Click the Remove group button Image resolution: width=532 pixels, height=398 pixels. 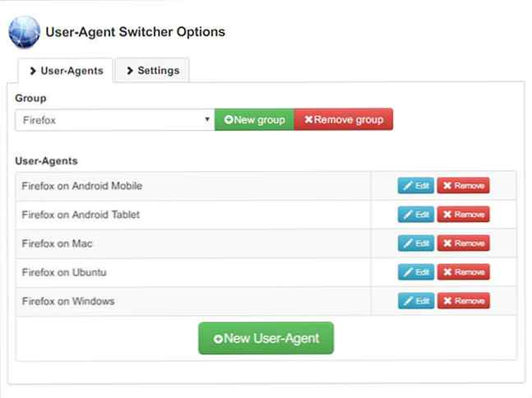pos(344,119)
